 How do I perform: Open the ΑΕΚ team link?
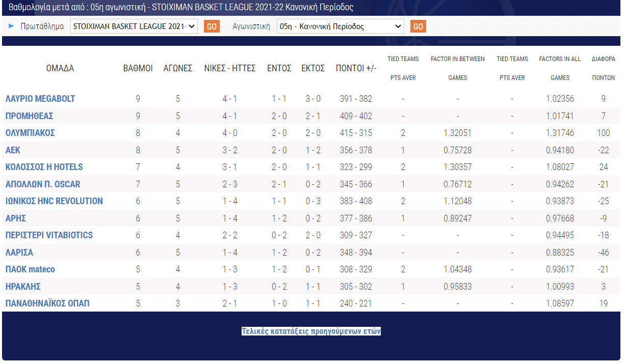tap(13, 150)
